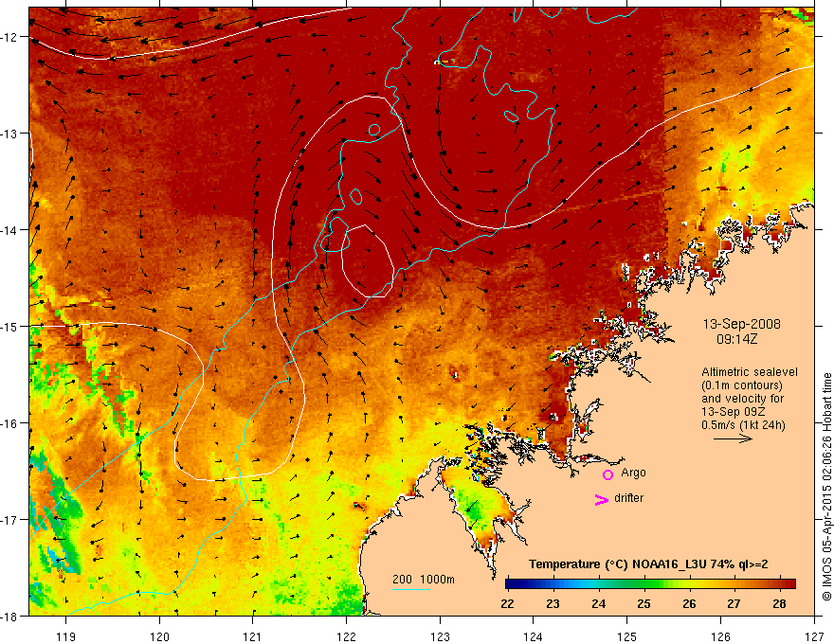Click the longitude 119 axis label

point(66,636)
